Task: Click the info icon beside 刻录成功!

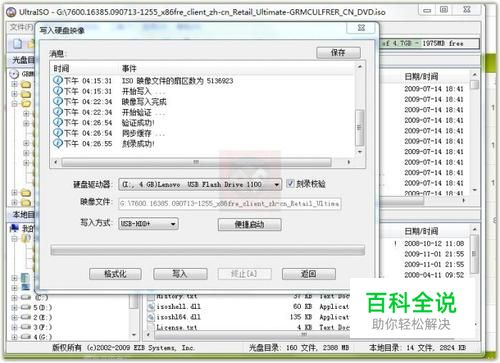Action: [x=58, y=143]
